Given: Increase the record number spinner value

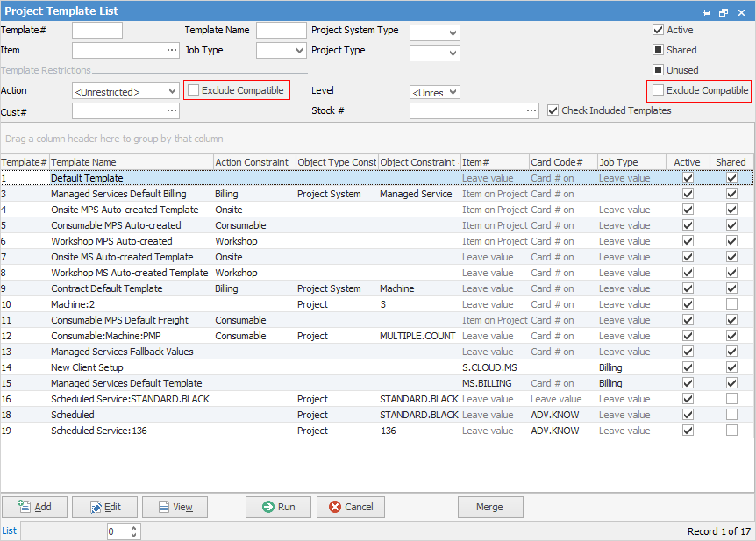Looking at the screenshot, I should tap(134, 528).
